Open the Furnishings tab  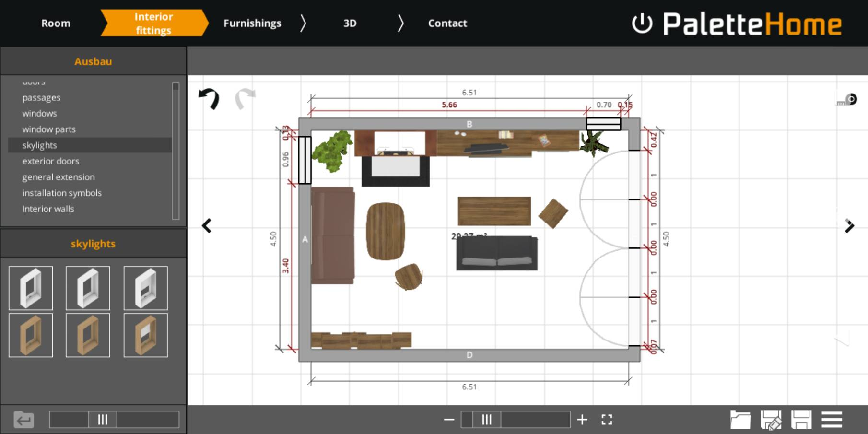click(x=252, y=23)
